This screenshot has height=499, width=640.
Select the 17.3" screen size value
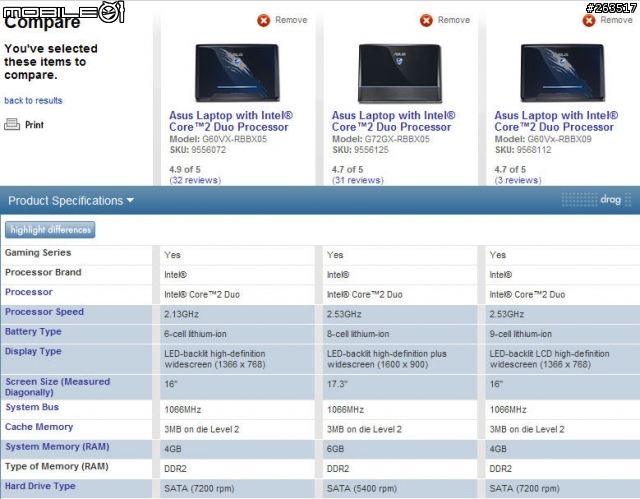(x=337, y=384)
